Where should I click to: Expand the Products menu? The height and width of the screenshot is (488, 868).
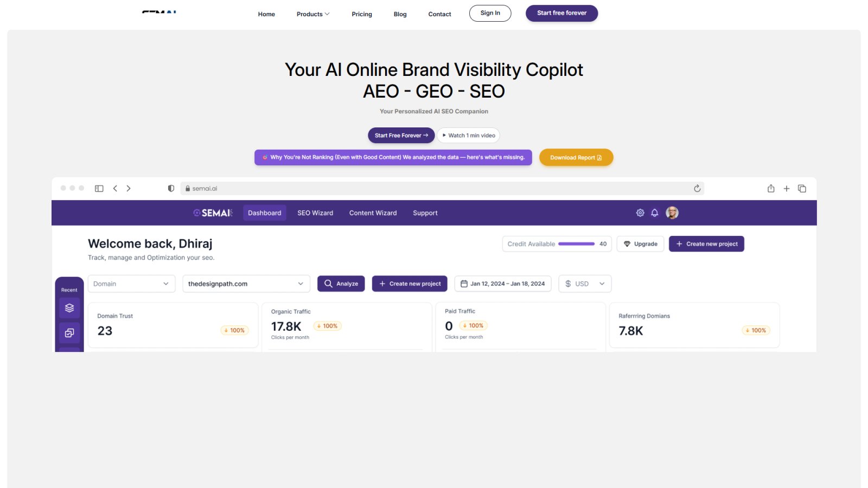click(313, 14)
